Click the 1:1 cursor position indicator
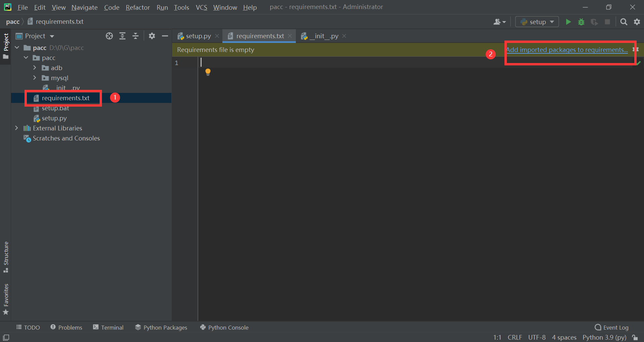Image resolution: width=644 pixels, height=342 pixels. pyautogui.click(x=497, y=337)
